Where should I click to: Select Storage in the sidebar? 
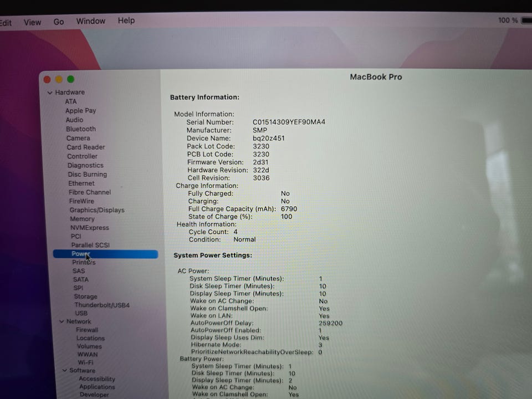[x=85, y=296]
